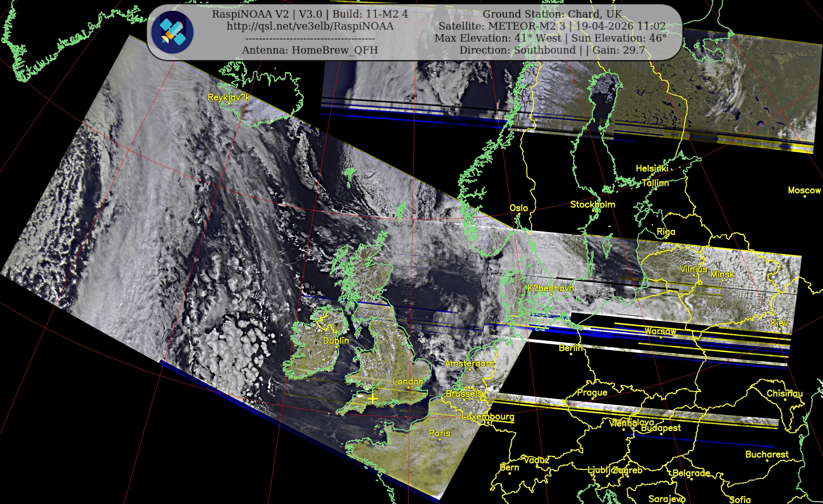The height and width of the screenshot is (504, 823).
Task: Click the Helsinki city label
Action: (652, 168)
